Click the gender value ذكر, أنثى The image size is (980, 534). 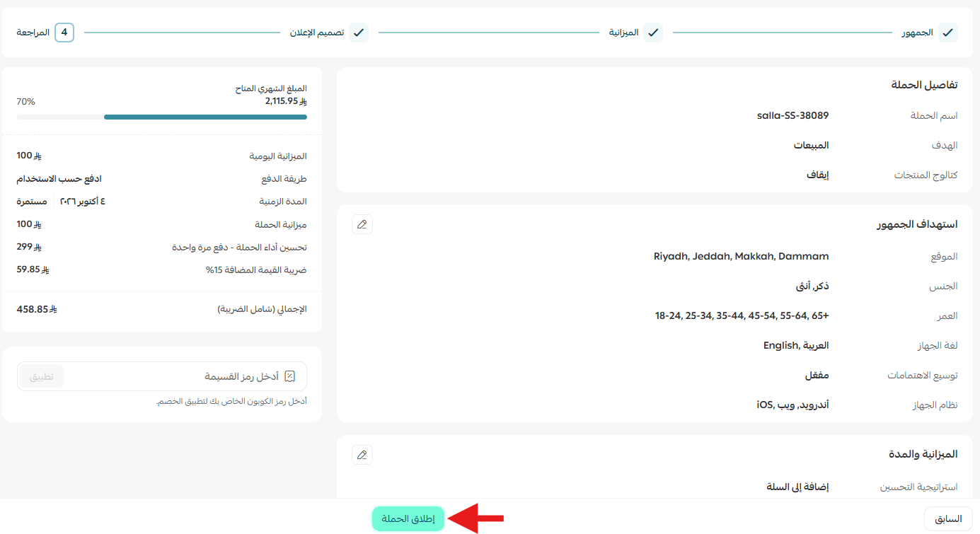click(x=812, y=286)
